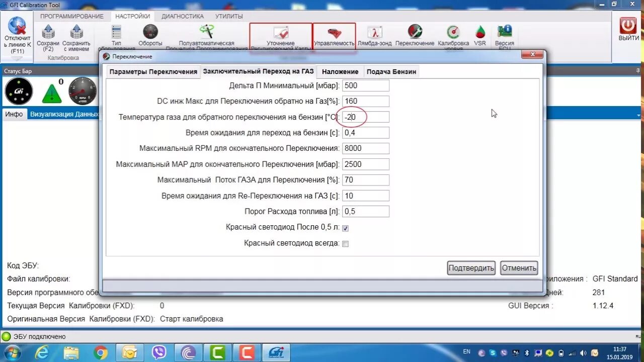Click the green ЭБУ подключено status indicator

[6, 336]
